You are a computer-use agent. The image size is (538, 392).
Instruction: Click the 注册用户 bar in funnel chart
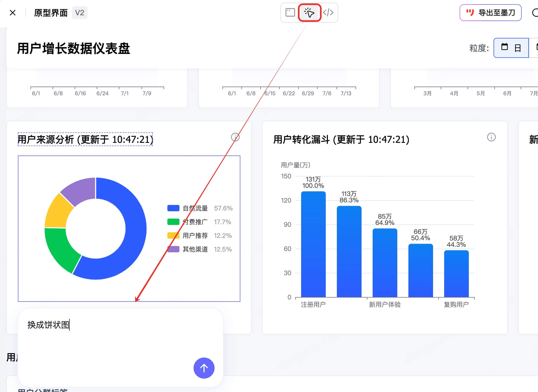[x=313, y=245]
